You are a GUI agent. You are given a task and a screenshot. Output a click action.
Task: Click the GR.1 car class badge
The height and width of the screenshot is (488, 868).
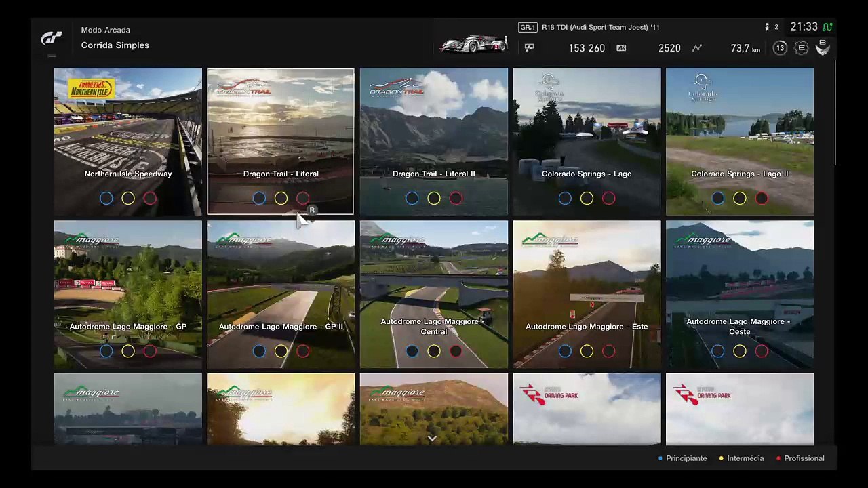click(528, 27)
